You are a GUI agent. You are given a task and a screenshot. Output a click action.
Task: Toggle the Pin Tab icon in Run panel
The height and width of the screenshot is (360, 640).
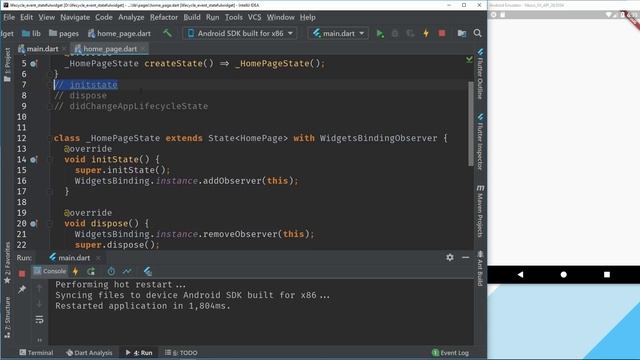coord(22,289)
